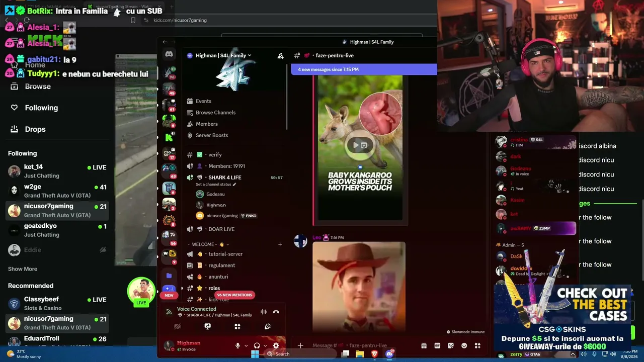Collapse the WELCOME channel category
The height and width of the screenshot is (362, 644).
coord(210,244)
